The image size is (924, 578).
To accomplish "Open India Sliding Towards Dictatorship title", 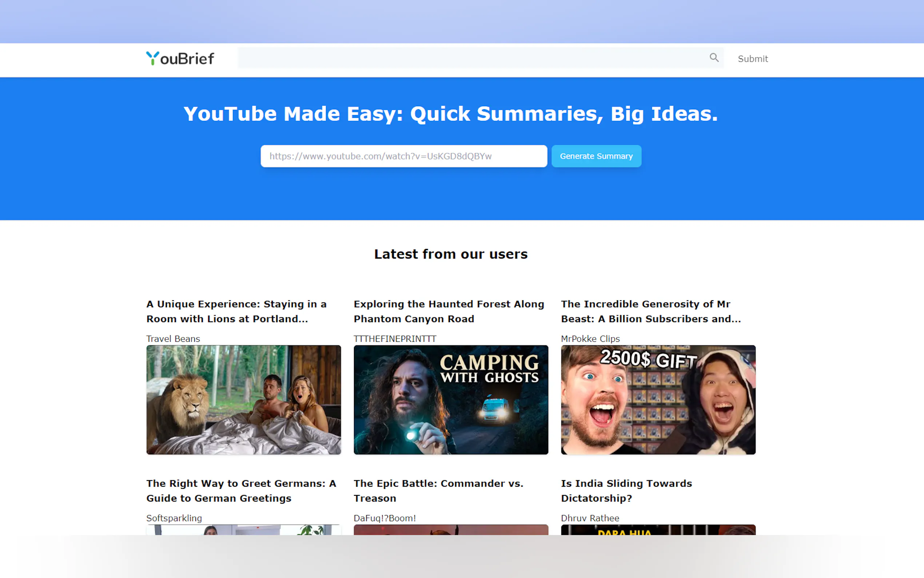I will coord(626,490).
